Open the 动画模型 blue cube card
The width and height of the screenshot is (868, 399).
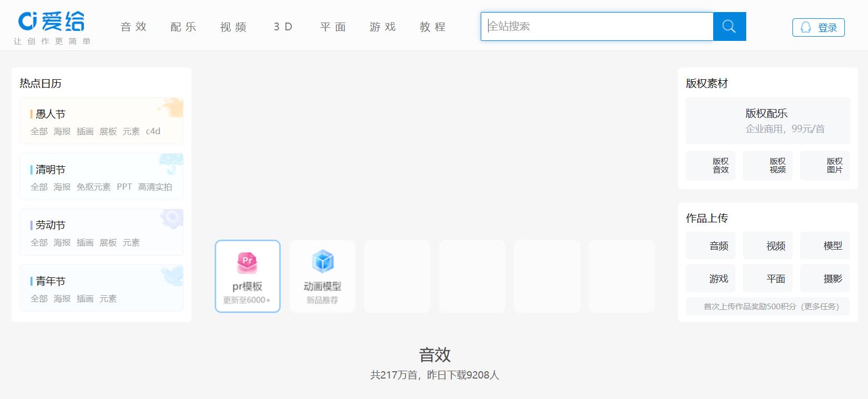click(323, 276)
